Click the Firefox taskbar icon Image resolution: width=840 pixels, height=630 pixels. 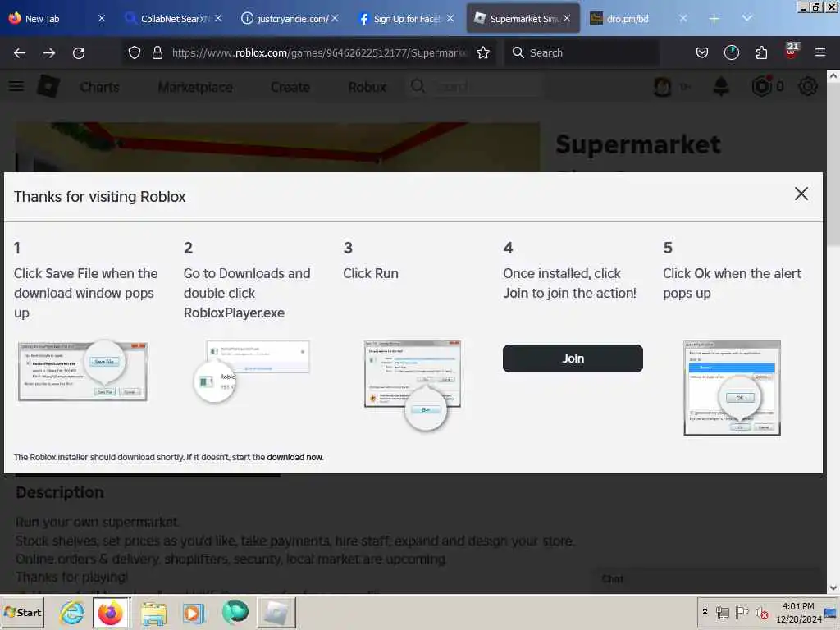click(111, 612)
